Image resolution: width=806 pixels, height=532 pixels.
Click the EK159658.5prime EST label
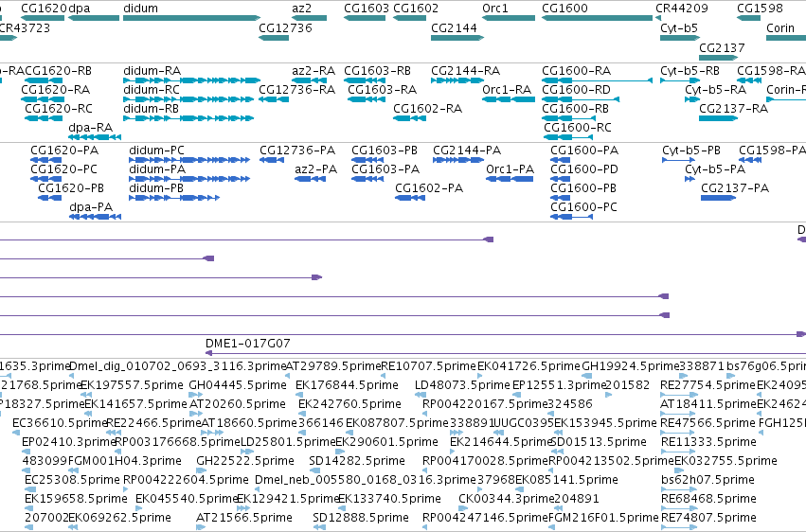(76, 499)
